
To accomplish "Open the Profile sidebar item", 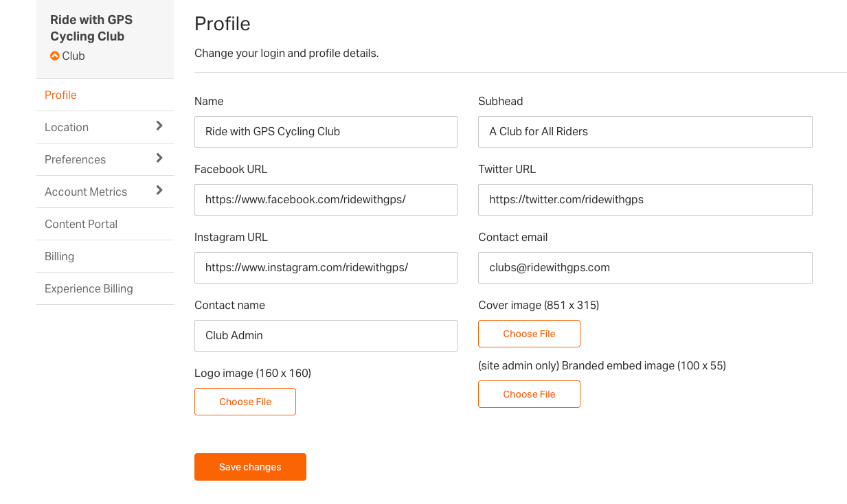I will pyautogui.click(x=105, y=95).
